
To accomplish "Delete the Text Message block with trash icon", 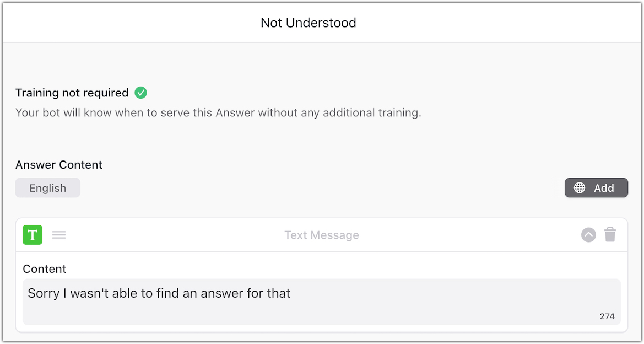I will pyautogui.click(x=610, y=235).
